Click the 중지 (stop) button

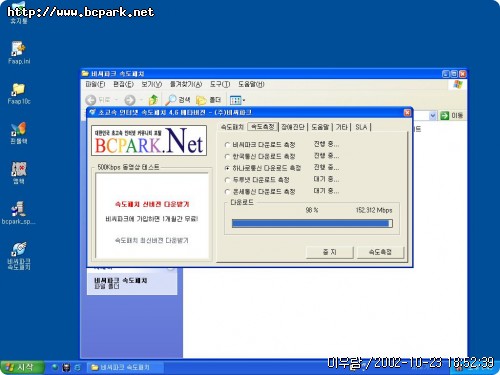(330, 252)
